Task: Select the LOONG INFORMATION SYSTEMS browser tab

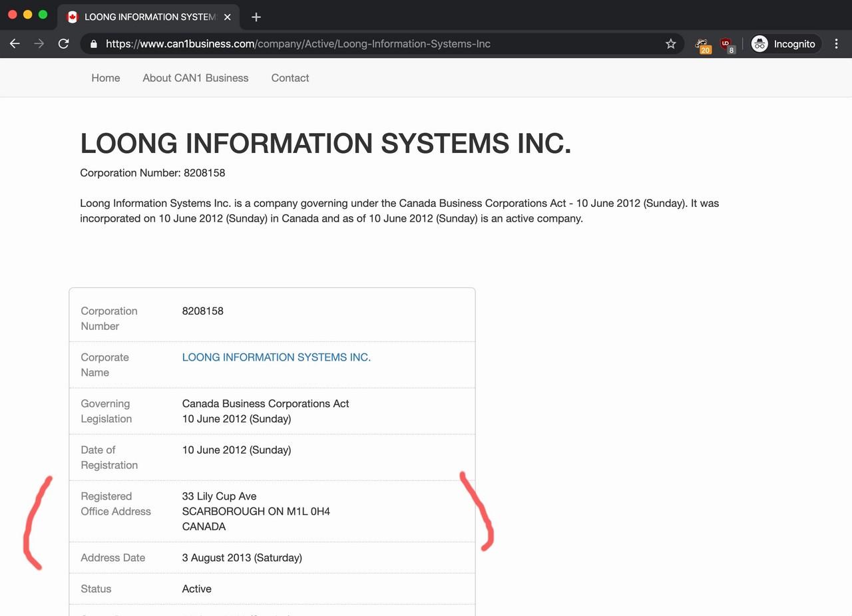Action: point(148,17)
